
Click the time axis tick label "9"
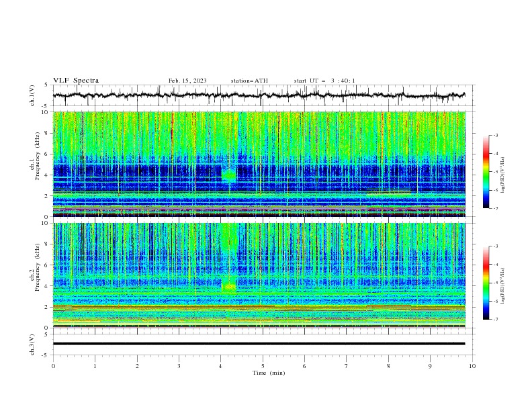pos(430,366)
